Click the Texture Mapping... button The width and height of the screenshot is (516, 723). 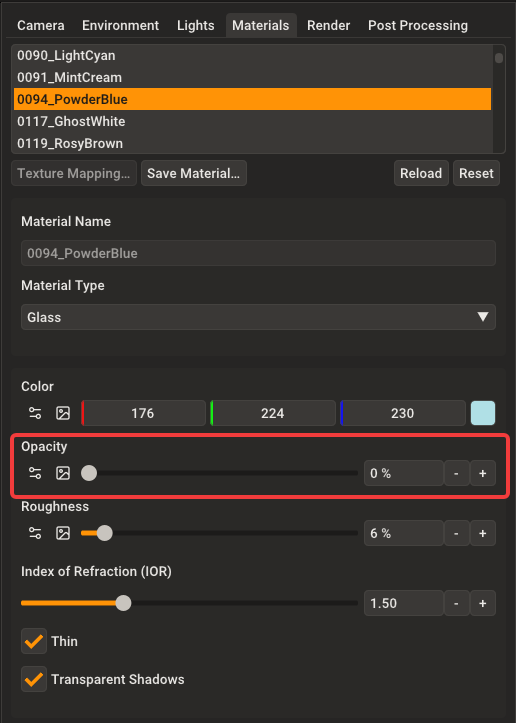[74, 173]
